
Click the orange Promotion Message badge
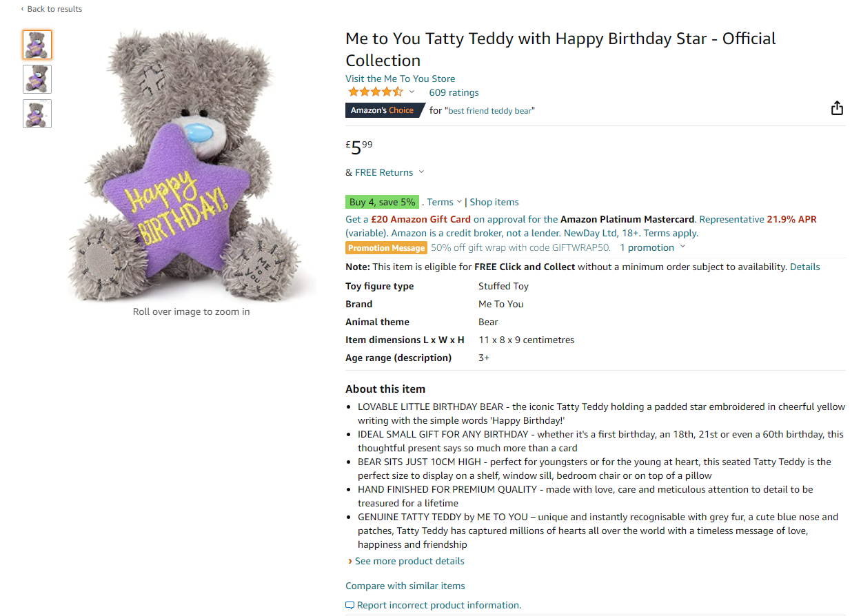coord(386,248)
